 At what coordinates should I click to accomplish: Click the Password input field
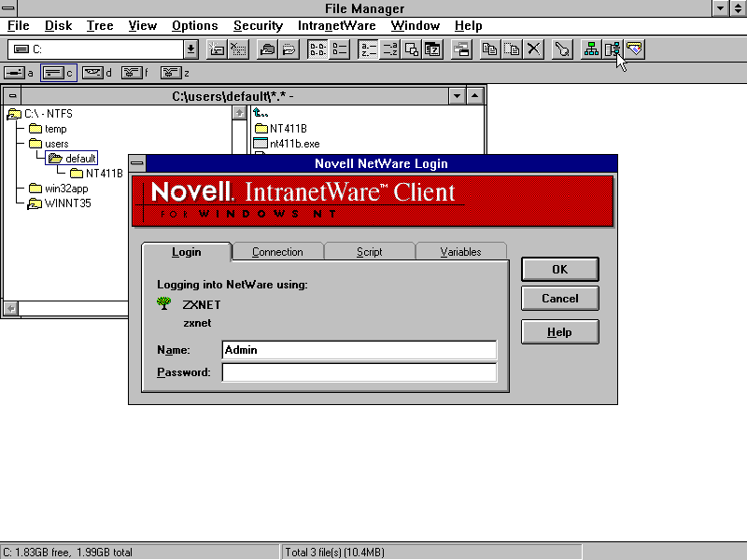[x=359, y=372]
